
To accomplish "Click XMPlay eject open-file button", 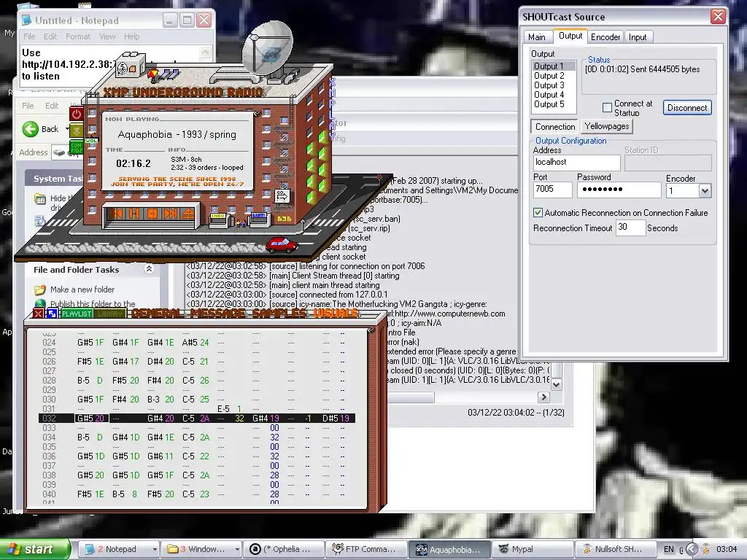I will point(187,214).
